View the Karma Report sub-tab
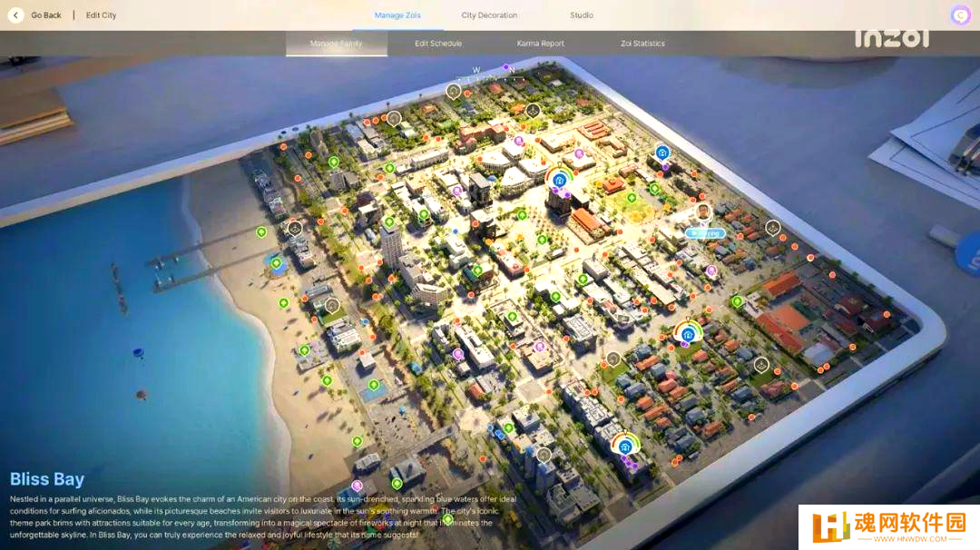Viewport: 980px width, 550px height. [541, 44]
